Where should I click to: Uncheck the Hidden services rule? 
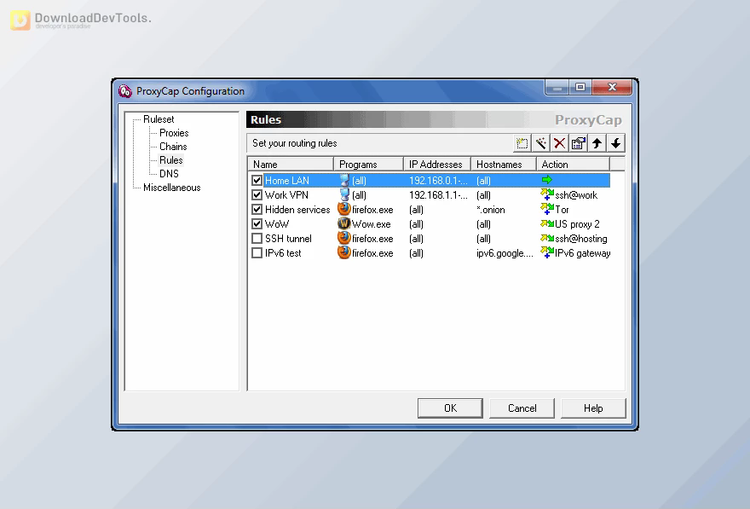(257, 210)
